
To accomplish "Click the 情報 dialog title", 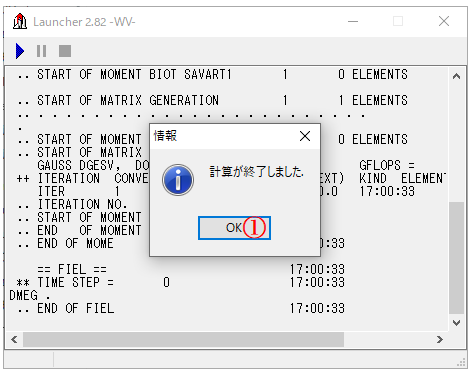I will (165, 136).
